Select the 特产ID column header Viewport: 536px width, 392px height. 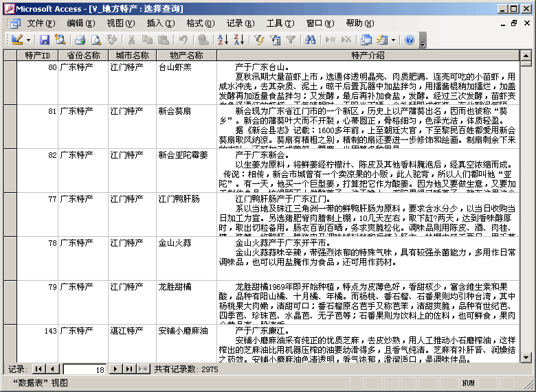38,56
